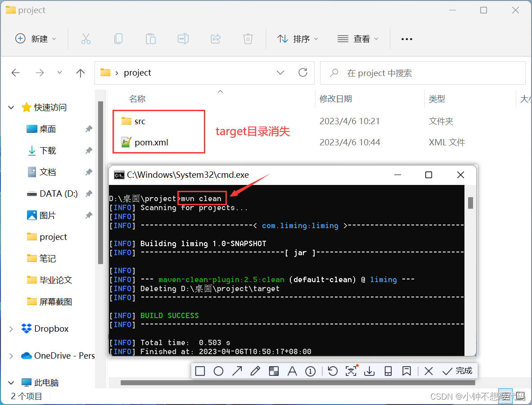Click the cut scissors icon
Image resolution: width=532 pixels, height=405 pixels.
[86, 39]
